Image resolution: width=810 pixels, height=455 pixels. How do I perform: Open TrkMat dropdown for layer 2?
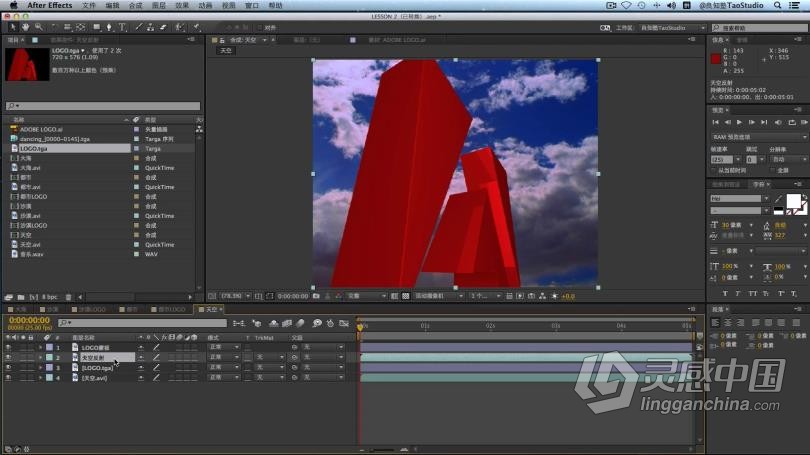pyautogui.click(x=270, y=357)
